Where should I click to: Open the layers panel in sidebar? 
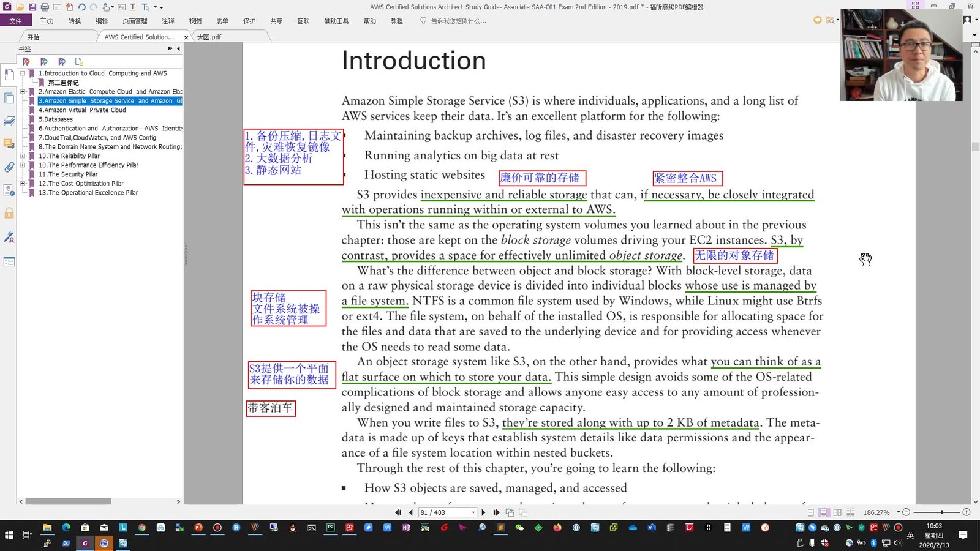pos(9,121)
